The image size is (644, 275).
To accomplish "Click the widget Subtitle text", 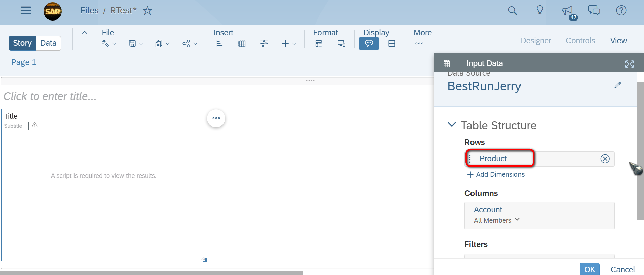I will click(13, 126).
